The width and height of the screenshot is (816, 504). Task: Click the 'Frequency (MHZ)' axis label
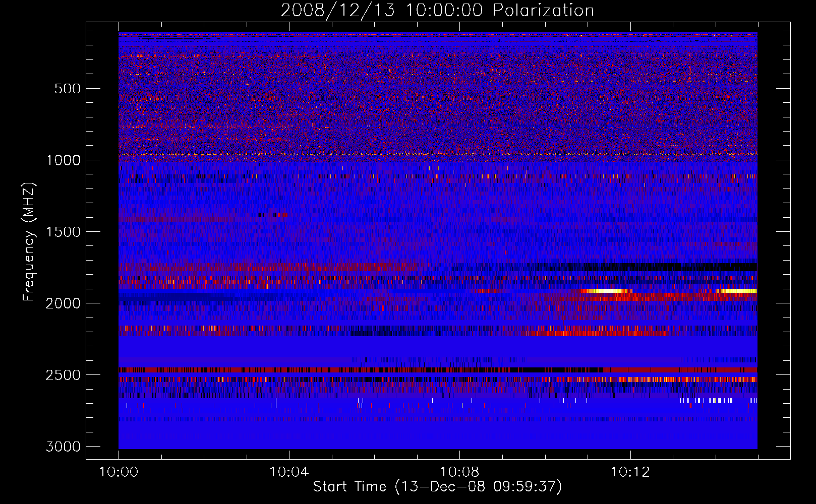(29, 242)
